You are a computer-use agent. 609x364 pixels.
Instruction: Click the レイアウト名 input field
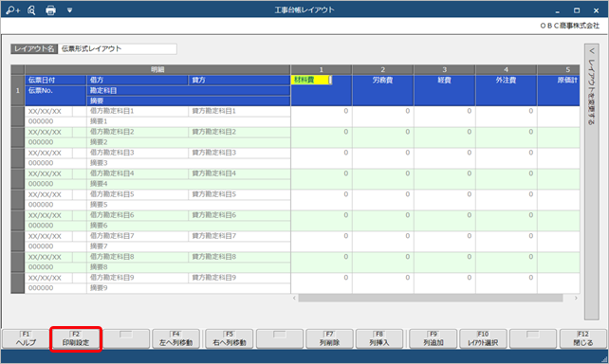click(x=118, y=49)
